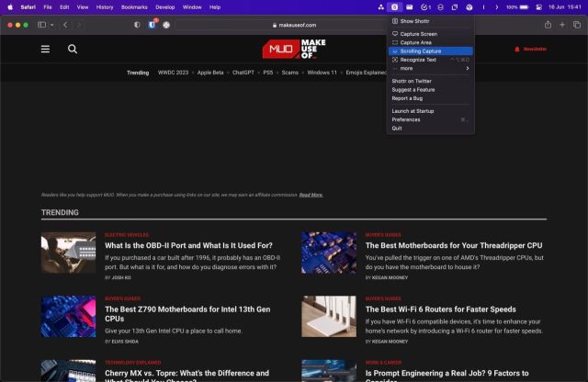588x382 pixels.
Task: Open the sidebar dropdown chevron in Safari
Action: pyautogui.click(x=51, y=25)
